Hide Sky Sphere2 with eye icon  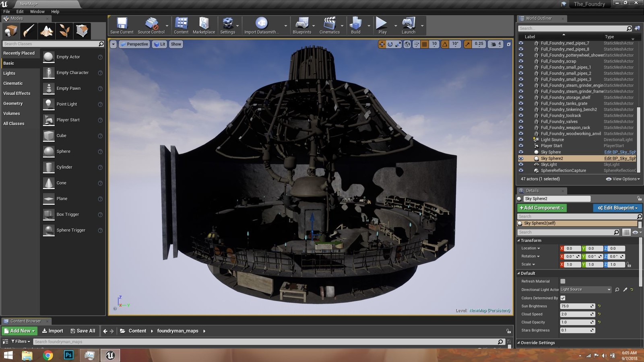tap(521, 158)
